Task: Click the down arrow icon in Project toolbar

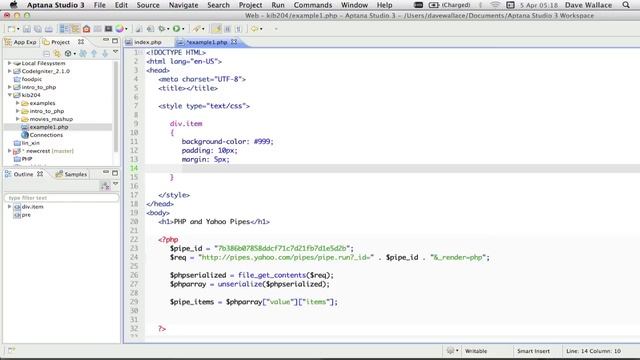Action: pos(105,54)
